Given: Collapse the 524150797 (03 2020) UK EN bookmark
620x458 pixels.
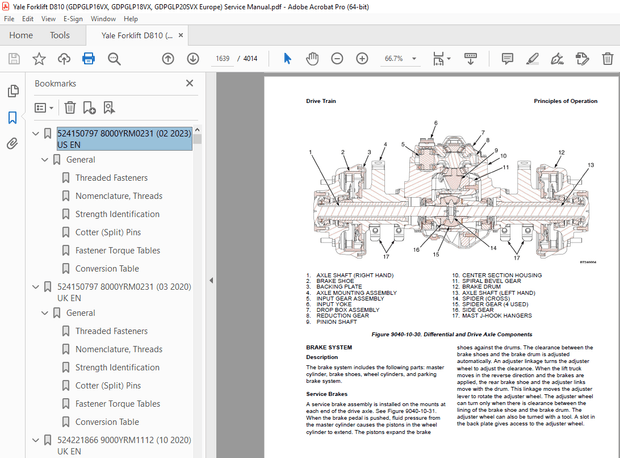Looking at the screenshot, I should (x=36, y=287).
